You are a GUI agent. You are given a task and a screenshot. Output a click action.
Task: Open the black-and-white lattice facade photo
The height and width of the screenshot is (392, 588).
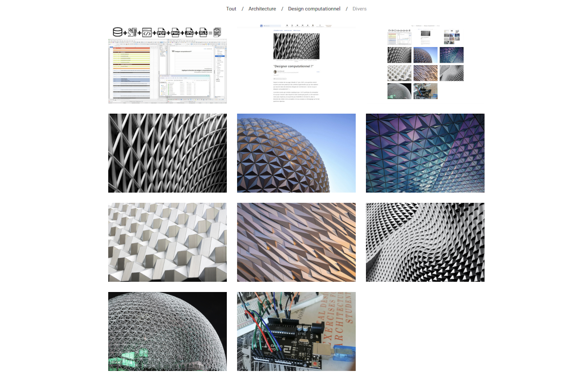[x=168, y=153]
